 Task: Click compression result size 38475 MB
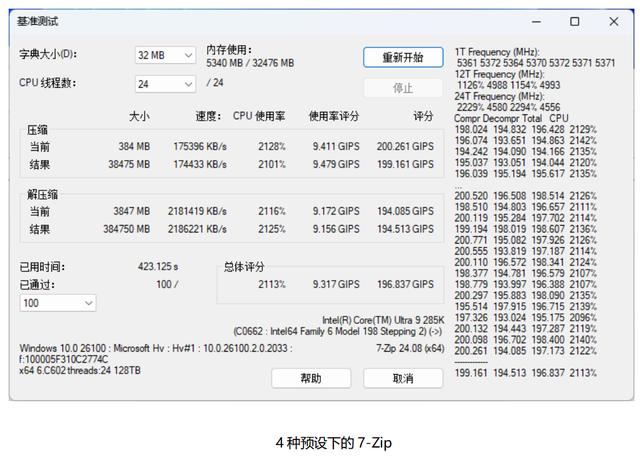click(129, 164)
